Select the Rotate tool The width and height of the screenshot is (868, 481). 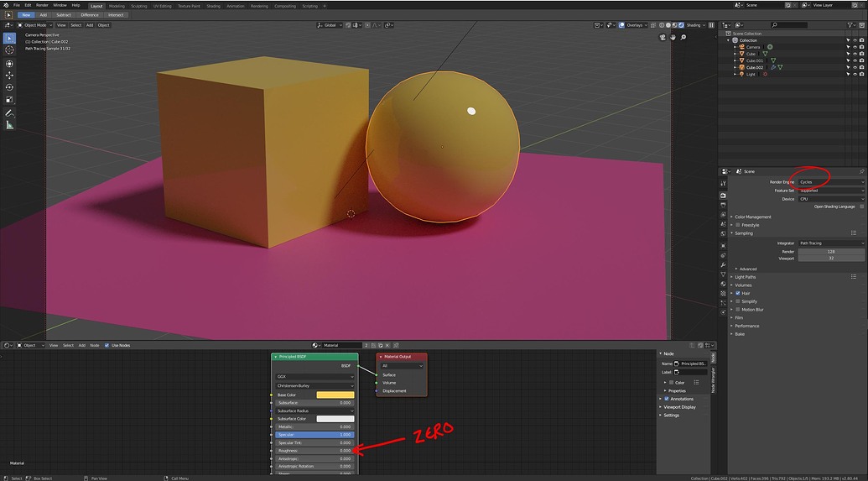(x=9, y=87)
